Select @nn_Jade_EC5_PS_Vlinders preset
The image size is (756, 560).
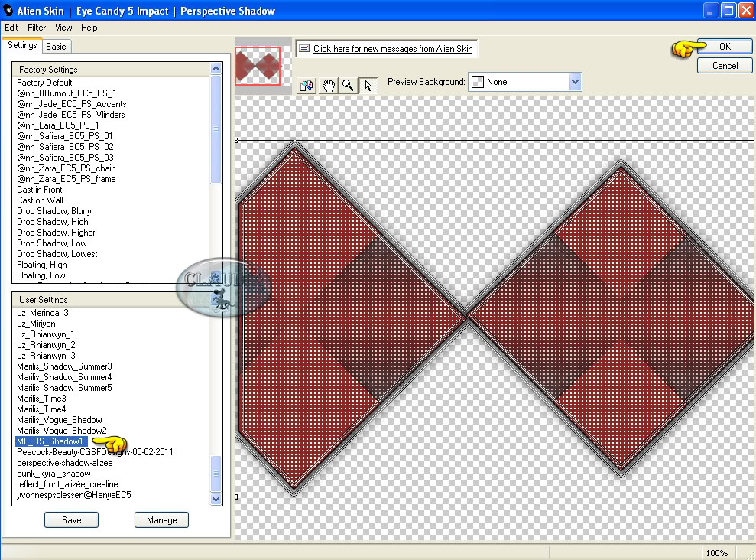coord(71,114)
